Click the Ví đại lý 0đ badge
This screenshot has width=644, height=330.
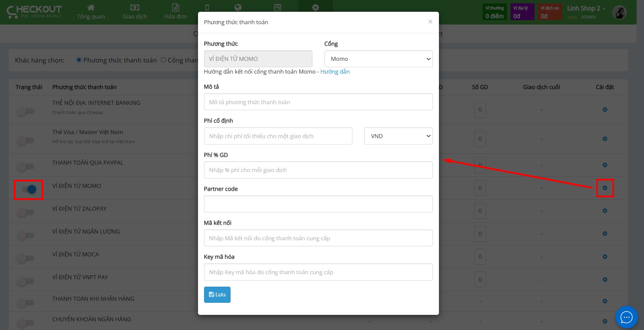tap(522, 12)
